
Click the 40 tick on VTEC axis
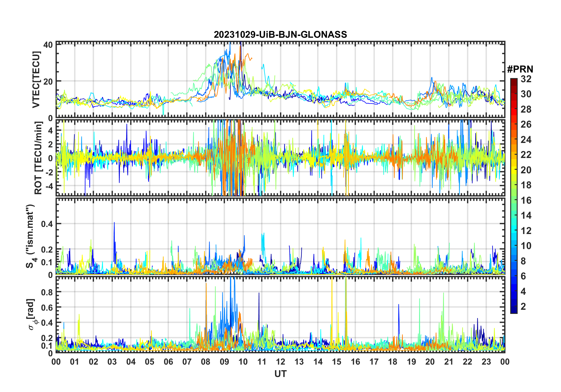pos(48,45)
